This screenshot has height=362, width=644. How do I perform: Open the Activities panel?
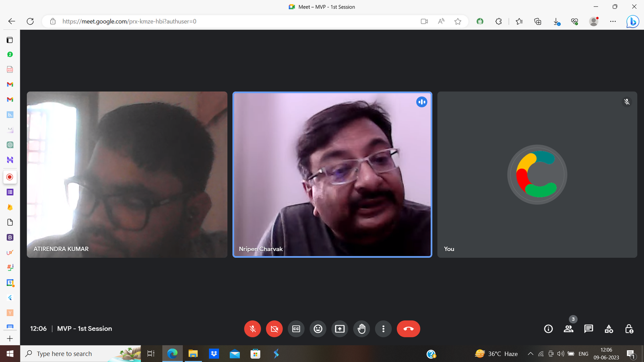(609, 329)
